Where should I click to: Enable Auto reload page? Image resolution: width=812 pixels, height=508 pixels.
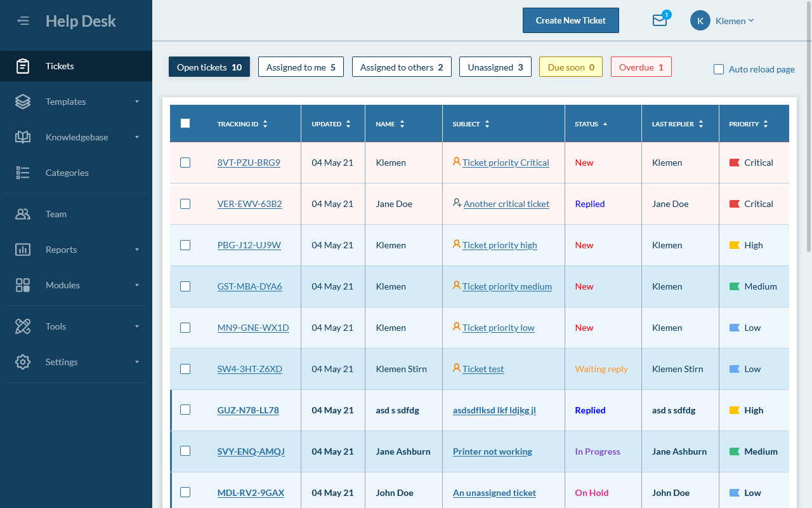tap(718, 69)
